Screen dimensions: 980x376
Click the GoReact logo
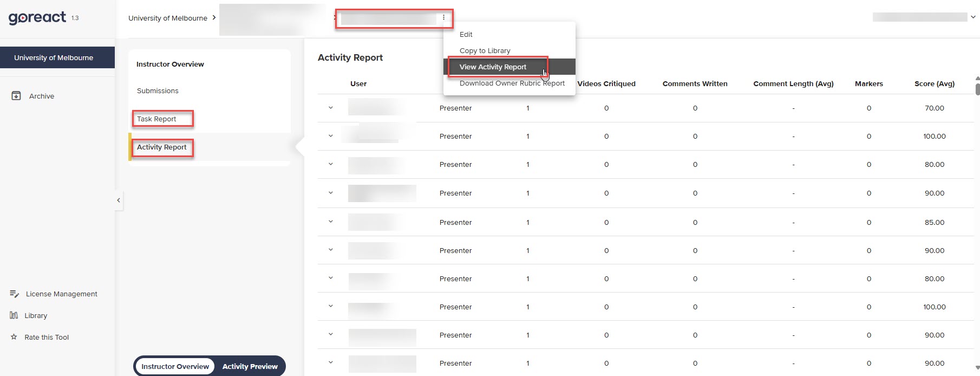coord(37,18)
